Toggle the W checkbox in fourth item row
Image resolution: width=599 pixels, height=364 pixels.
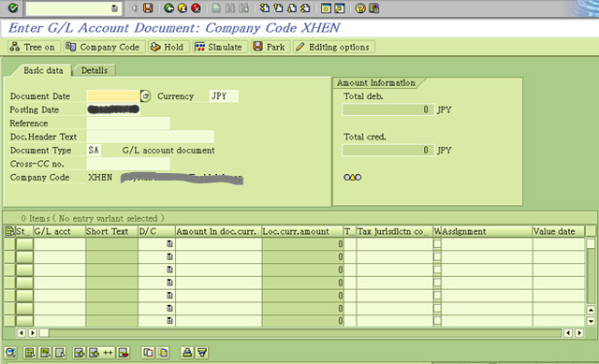pyautogui.click(x=437, y=283)
